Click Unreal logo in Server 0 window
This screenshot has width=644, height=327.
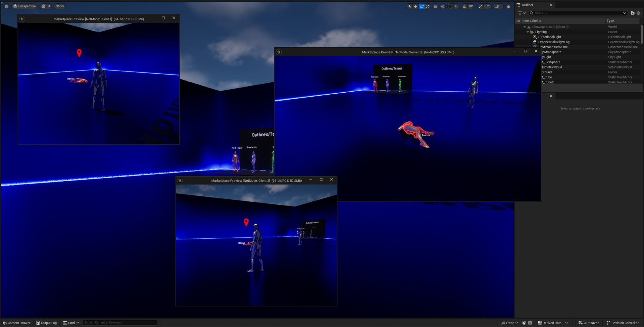(x=279, y=52)
